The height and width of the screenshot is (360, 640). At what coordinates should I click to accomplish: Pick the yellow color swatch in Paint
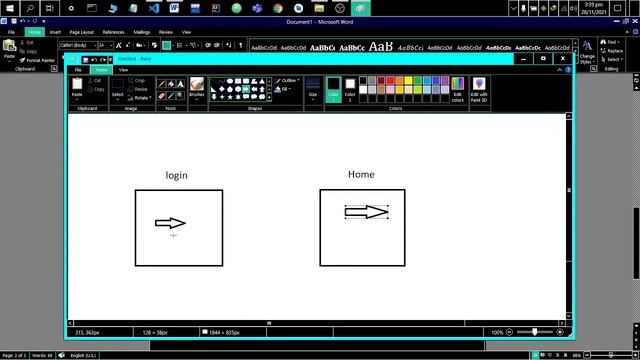(408, 80)
